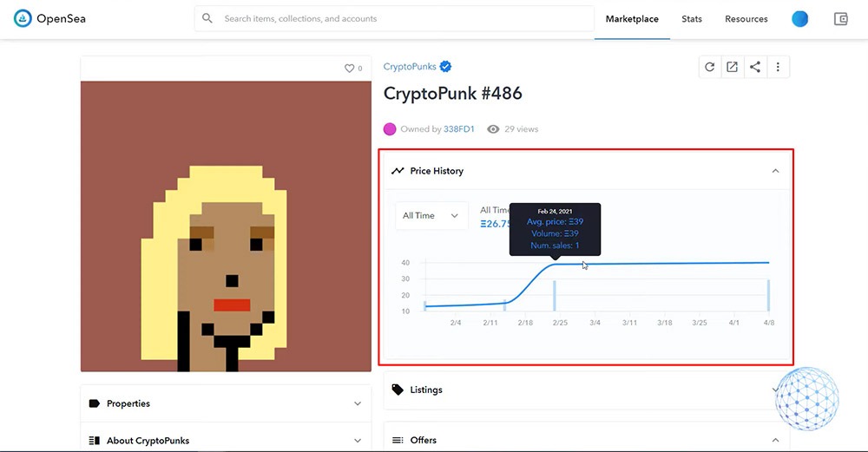This screenshot has height=452, width=868.
Task: Expand the Properties section
Action: 358,404
